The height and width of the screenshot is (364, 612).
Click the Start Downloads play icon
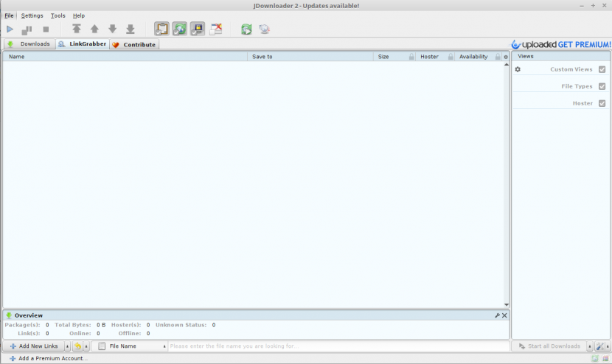(10, 29)
